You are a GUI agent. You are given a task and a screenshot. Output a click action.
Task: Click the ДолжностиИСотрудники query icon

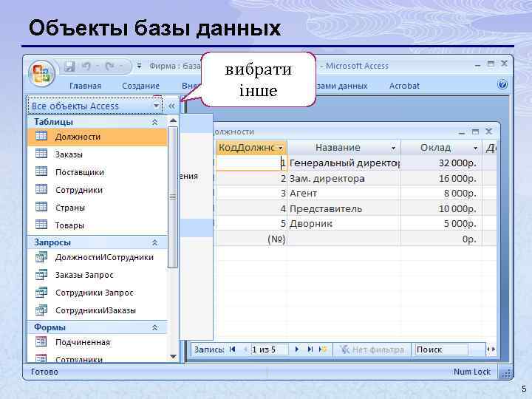tap(41, 257)
